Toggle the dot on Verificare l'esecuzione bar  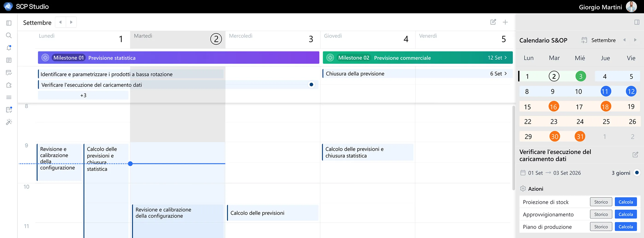(311, 85)
